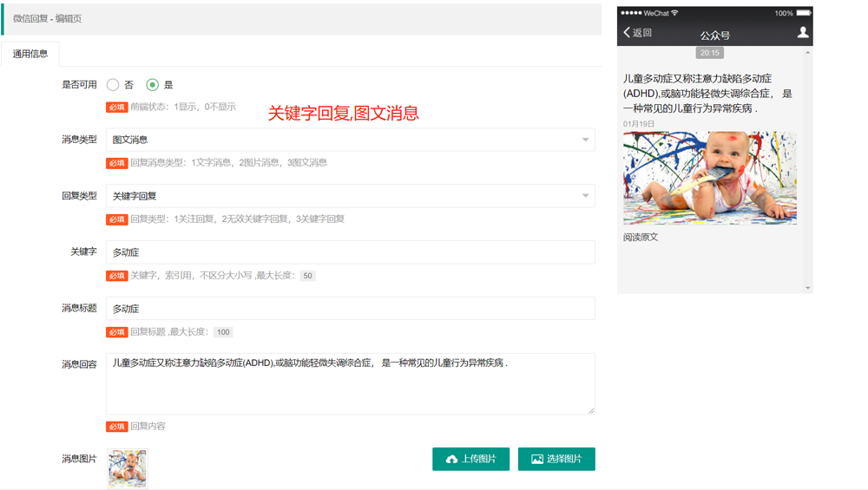Image resolution: width=868 pixels, height=490 pixels.
Task: Click the 20:15 timestamp in preview
Action: pyautogui.click(x=710, y=53)
